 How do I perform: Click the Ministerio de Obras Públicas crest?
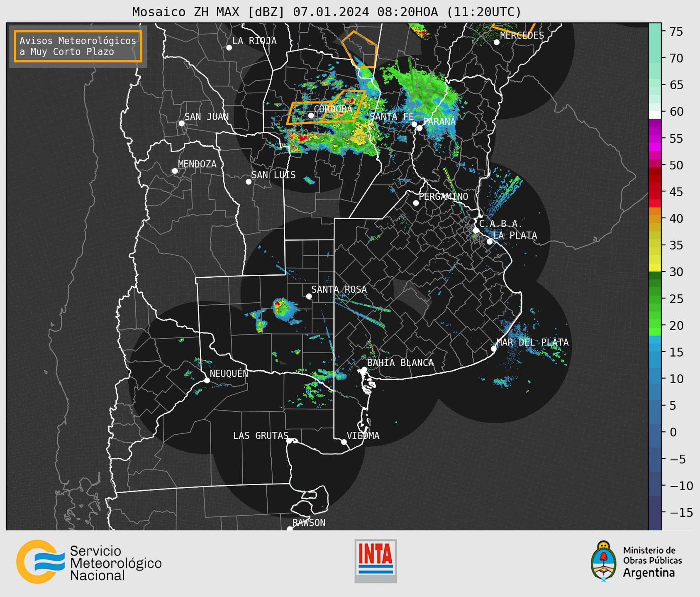[x=604, y=561]
